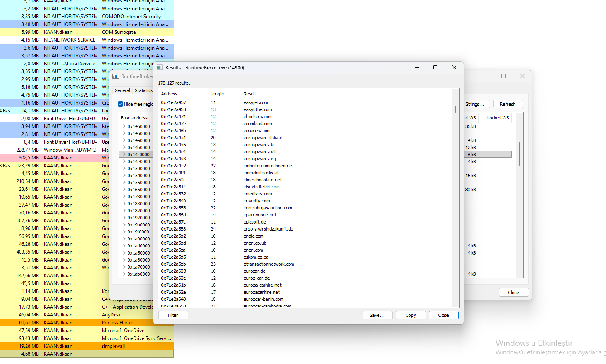
Task: Select result ebookers.com
Action: (x=258, y=117)
